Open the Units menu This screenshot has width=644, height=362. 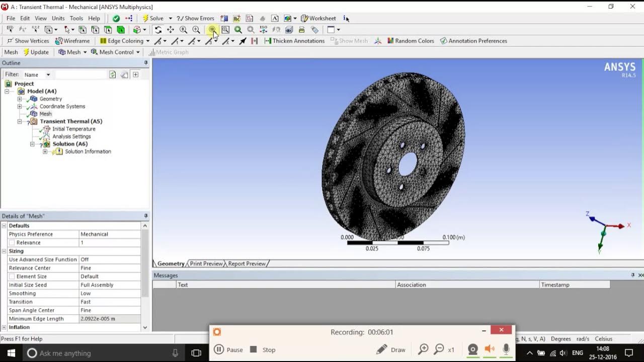[x=58, y=18]
